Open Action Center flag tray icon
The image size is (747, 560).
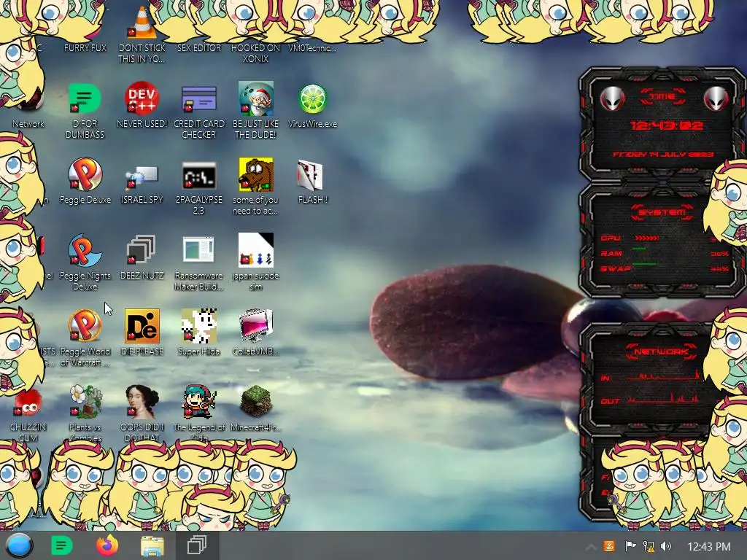click(630, 546)
